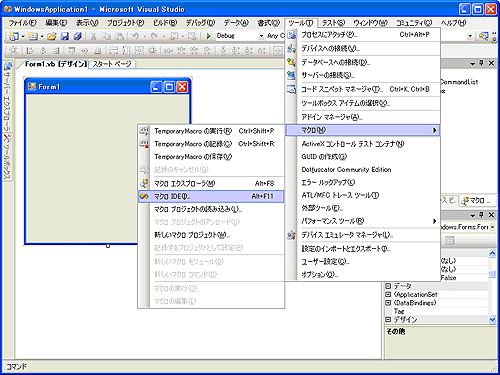Click the デバイス エミュレータ マネージャ icon
Screen dimensions: 500x375
click(x=292, y=235)
